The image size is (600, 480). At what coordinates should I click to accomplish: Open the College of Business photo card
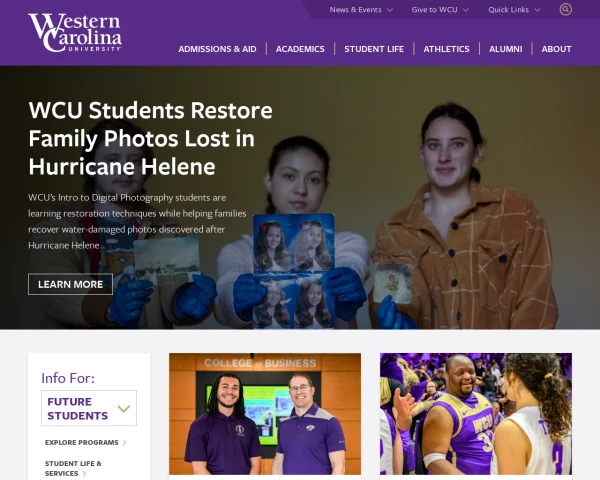click(265, 414)
